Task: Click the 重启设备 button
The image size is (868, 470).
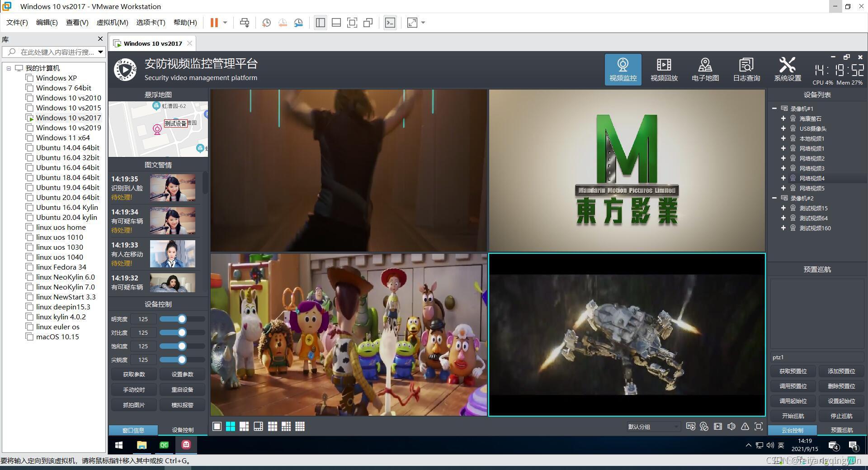Action: pos(182,390)
